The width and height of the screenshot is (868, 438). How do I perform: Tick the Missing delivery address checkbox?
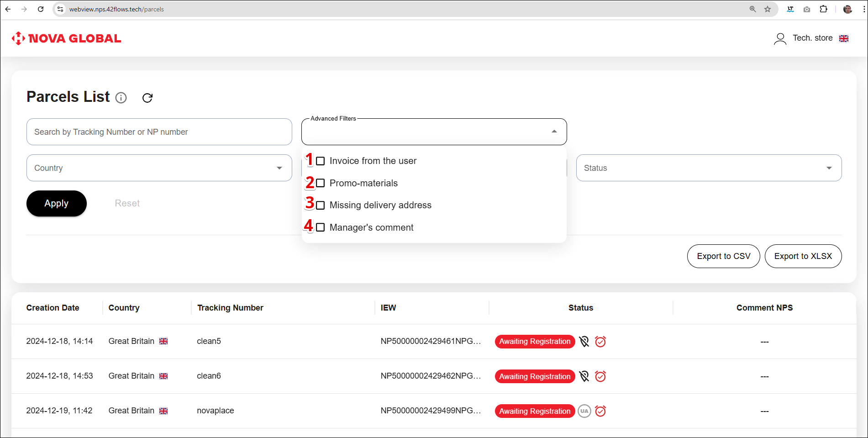point(321,206)
